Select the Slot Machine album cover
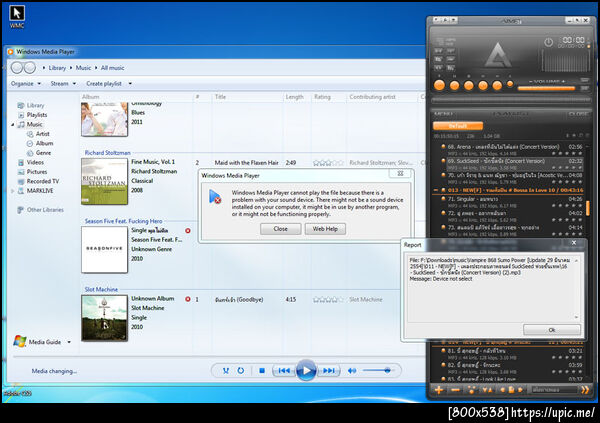Image resolution: width=600 pixels, height=423 pixels. 104,318
